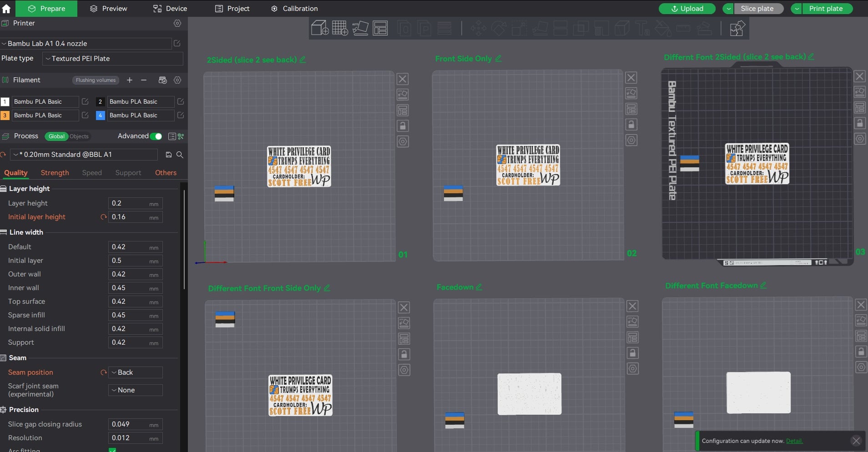Open the settings list icon beside Advanced
The height and width of the screenshot is (452, 868).
pyautogui.click(x=172, y=136)
